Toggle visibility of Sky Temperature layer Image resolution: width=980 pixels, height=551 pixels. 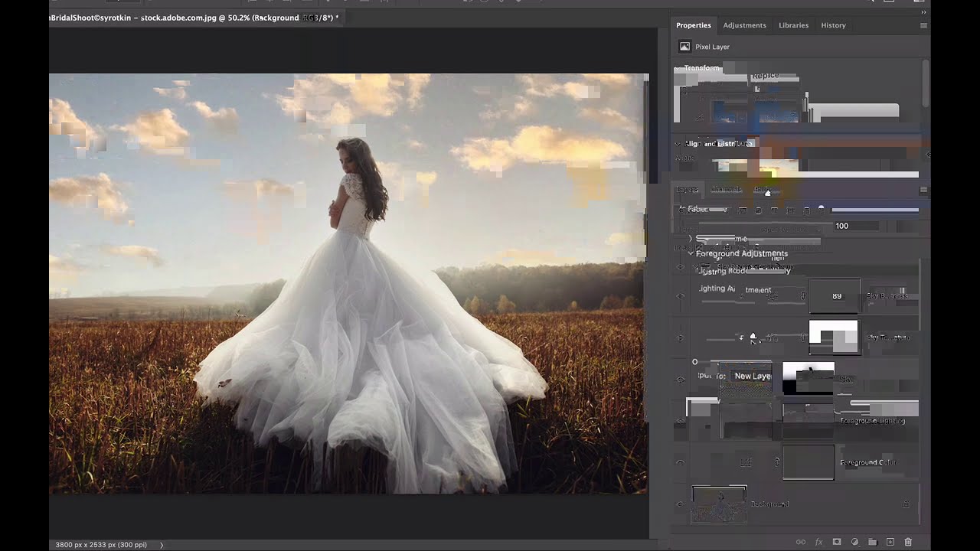680,337
